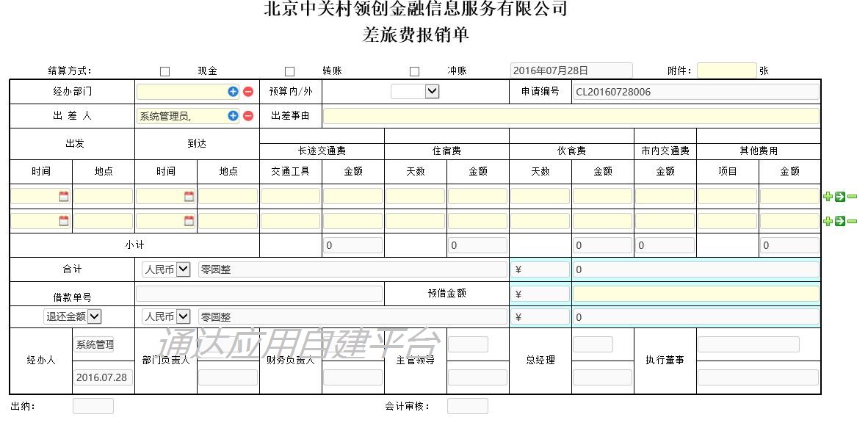
Task: Click second row 交通工具 field
Action: (x=291, y=221)
